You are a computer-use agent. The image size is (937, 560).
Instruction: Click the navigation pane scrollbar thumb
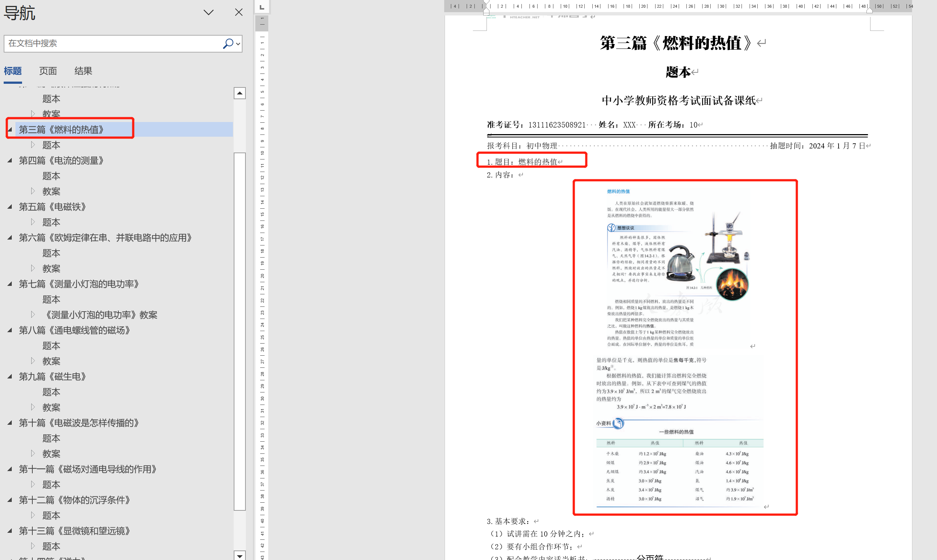point(240,331)
